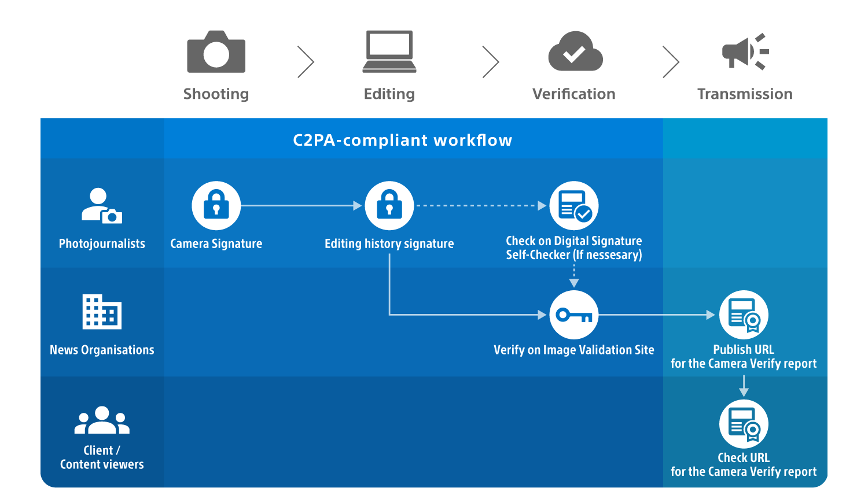Click the Shooting camera icon

[216, 51]
